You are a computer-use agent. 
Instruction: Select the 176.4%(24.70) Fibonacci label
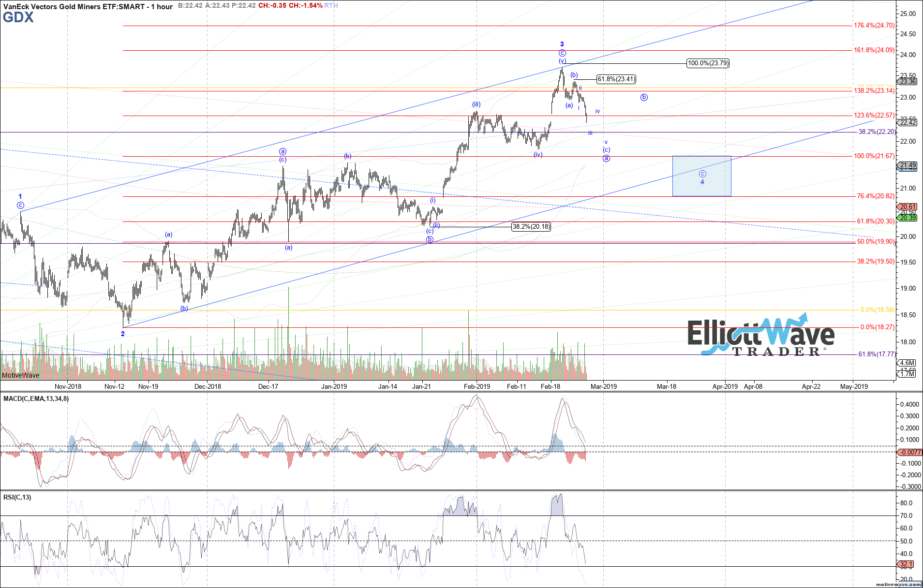click(874, 26)
